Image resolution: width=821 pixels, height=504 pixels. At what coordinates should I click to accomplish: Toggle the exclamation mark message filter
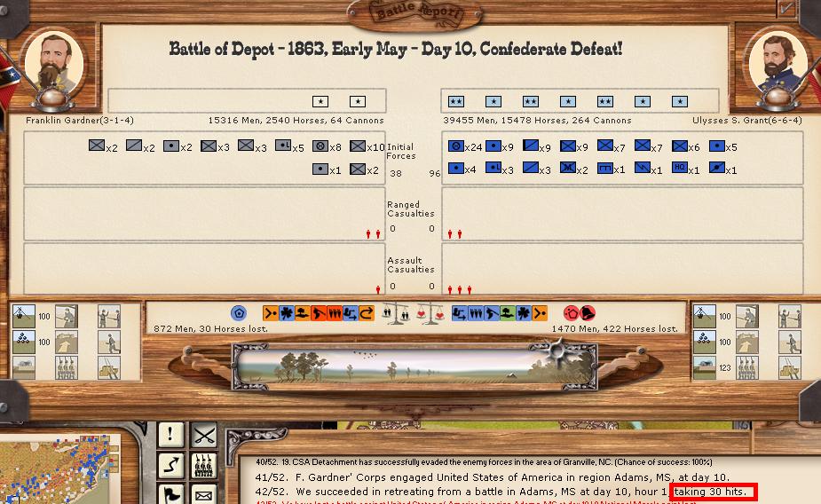point(170,435)
